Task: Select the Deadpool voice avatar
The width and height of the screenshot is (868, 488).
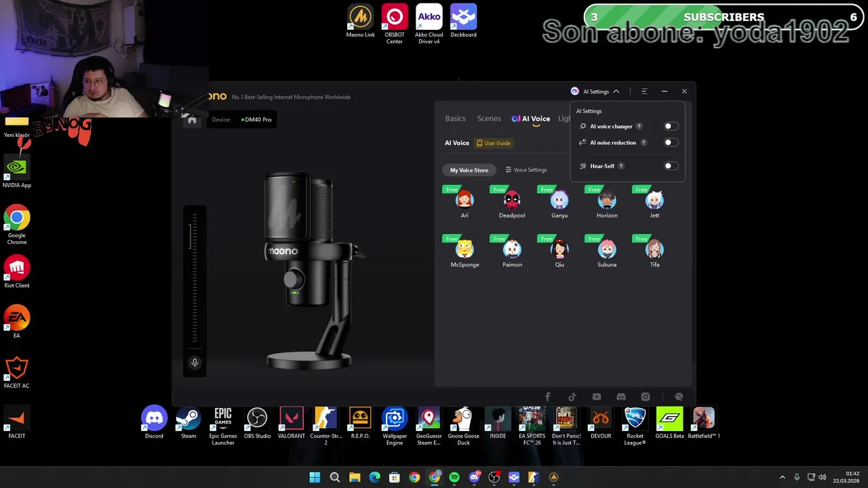Action: pos(512,200)
